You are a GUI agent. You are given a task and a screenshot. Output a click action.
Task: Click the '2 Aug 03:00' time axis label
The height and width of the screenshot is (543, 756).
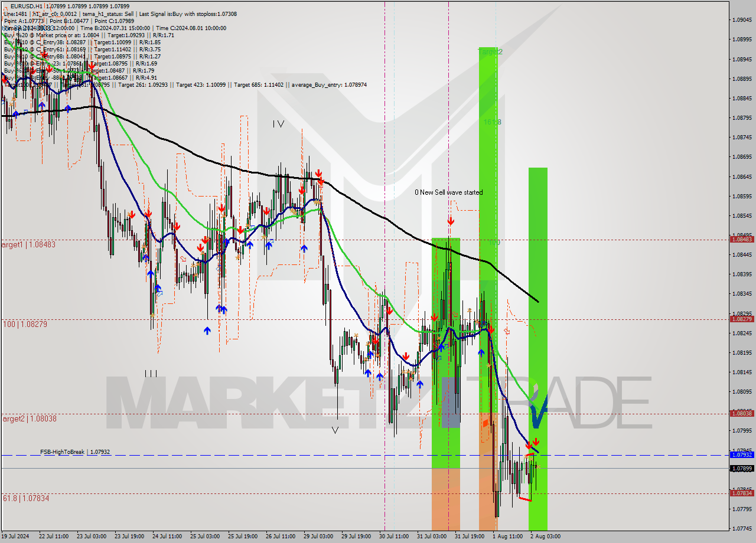545,537
